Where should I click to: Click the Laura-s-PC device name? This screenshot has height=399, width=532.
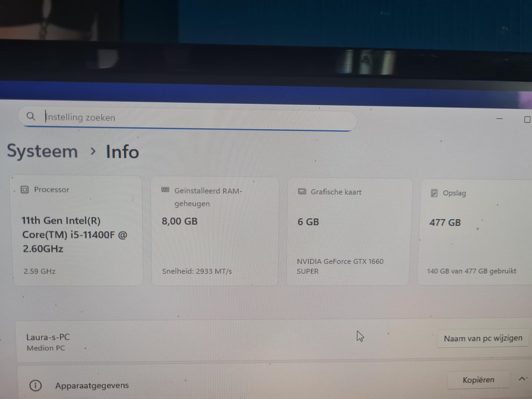click(48, 337)
